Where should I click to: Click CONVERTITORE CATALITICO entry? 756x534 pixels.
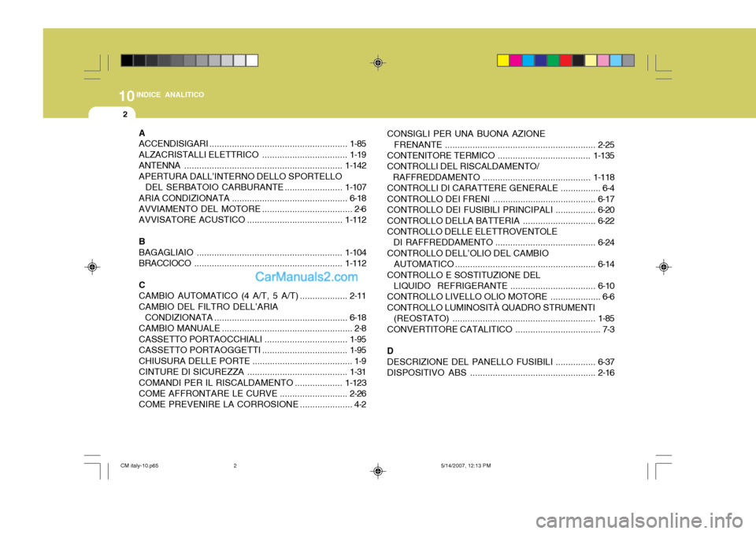click(x=501, y=329)
